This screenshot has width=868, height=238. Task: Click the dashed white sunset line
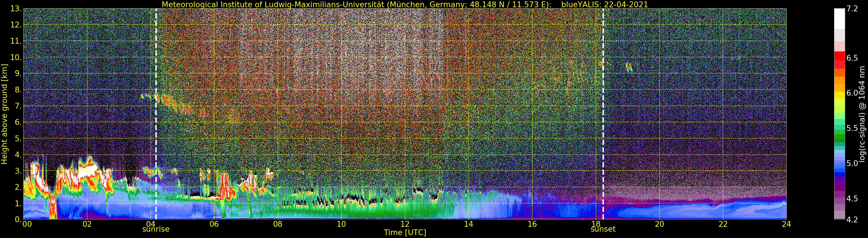(x=603, y=114)
